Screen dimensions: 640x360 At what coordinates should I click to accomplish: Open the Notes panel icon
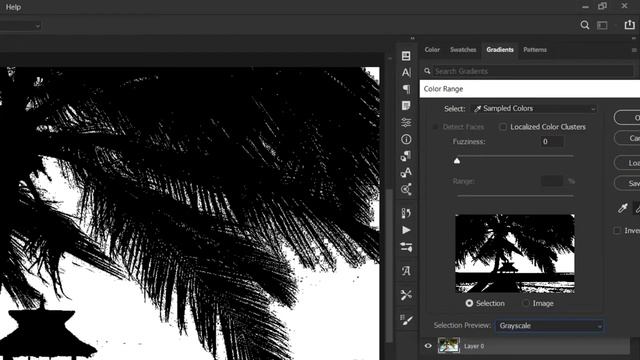pyautogui.click(x=406, y=106)
